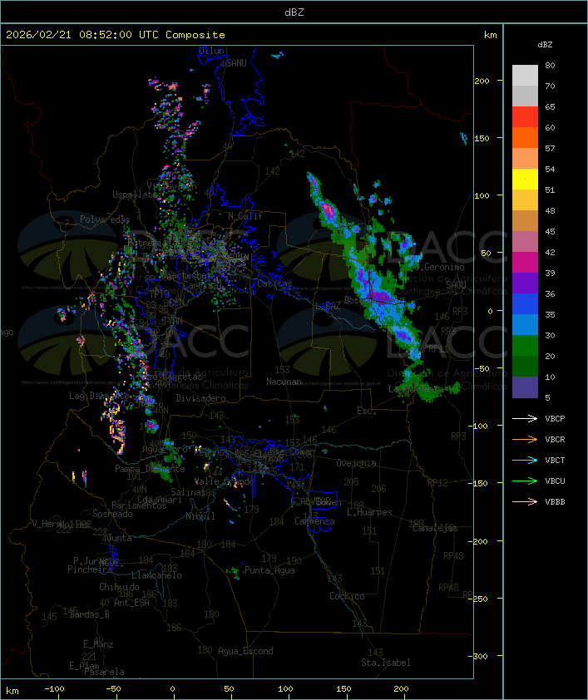The height and width of the screenshot is (700, 588).
Task: Click the Uspallata place label
Action: tap(135, 195)
